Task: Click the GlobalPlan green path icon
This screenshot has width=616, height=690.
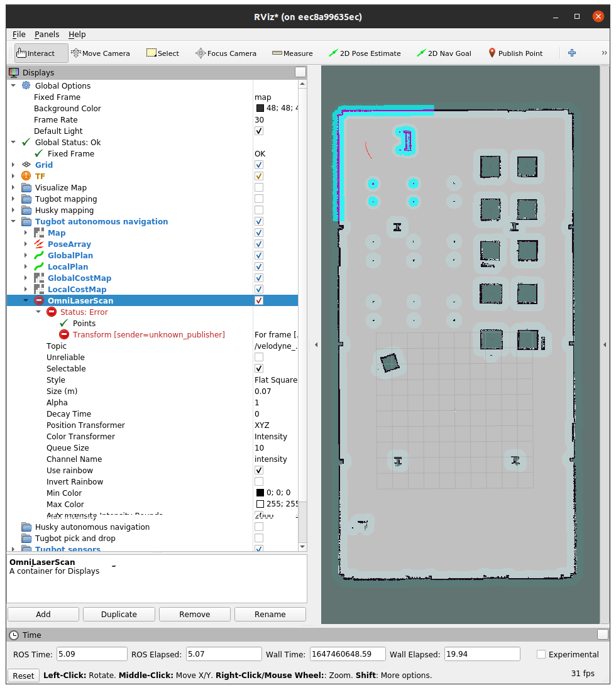Action: click(39, 255)
